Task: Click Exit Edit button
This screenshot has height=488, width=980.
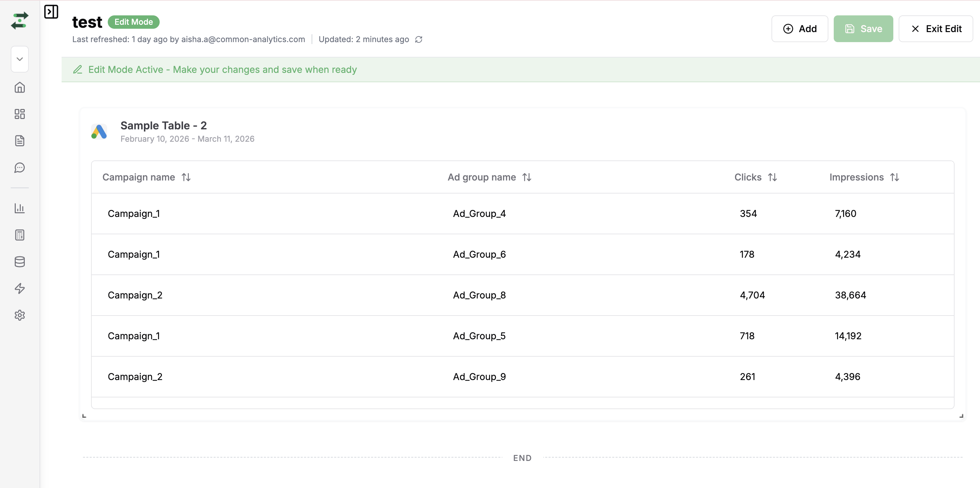Action: (x=936, y=29)
